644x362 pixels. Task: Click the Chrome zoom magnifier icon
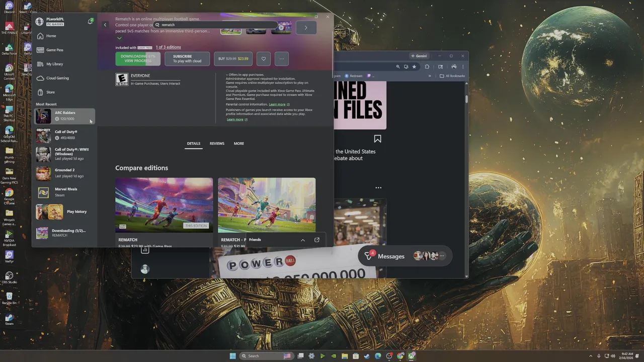pyautogui.click(x=398, y=66)
